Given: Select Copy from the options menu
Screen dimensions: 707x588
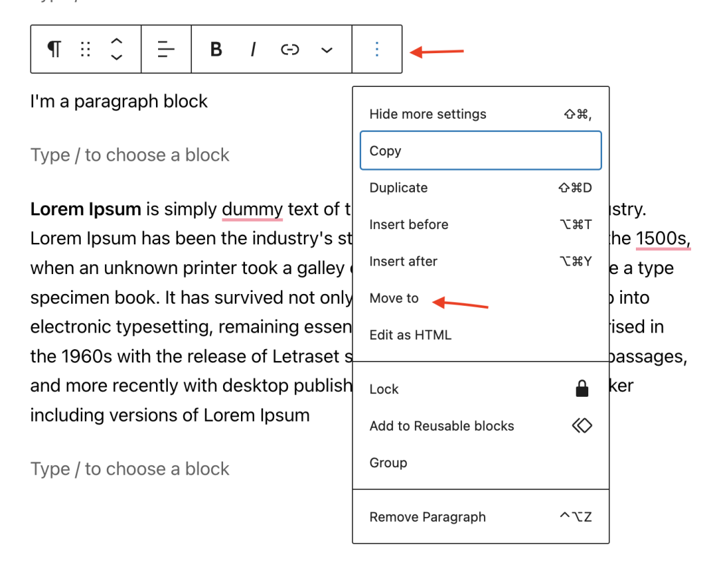Looking at the screenshot, I should pos(385,150).
